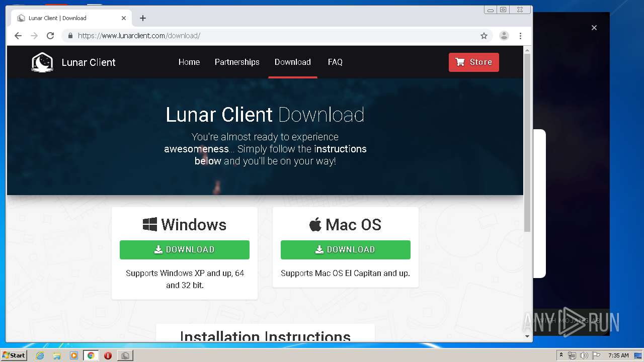644x362 pixels.
Task: Open Windows Explorer from taskbar
Action: coord(57,355)
